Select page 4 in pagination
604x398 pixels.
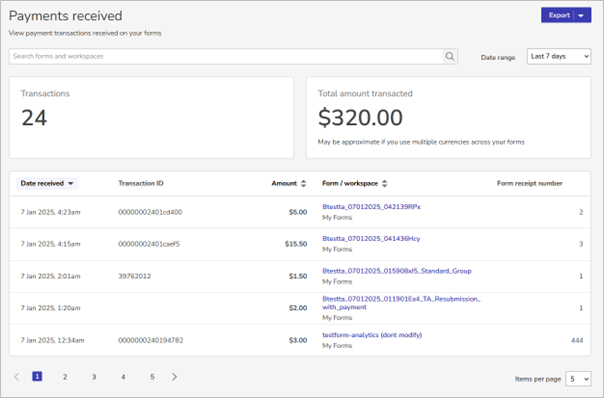[x=123, y=377]
